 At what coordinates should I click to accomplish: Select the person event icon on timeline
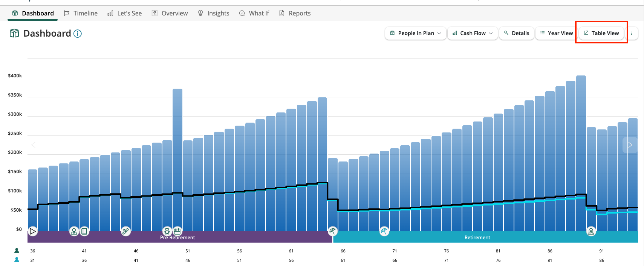tap(74, 231)
